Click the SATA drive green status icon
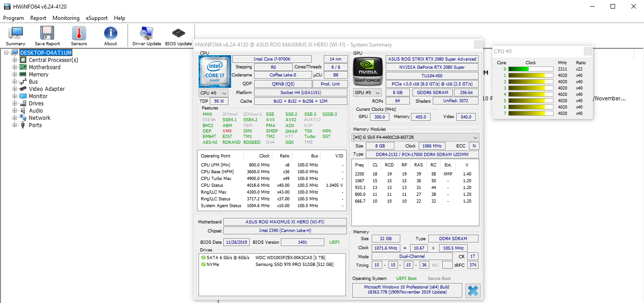 click(204, 257)
